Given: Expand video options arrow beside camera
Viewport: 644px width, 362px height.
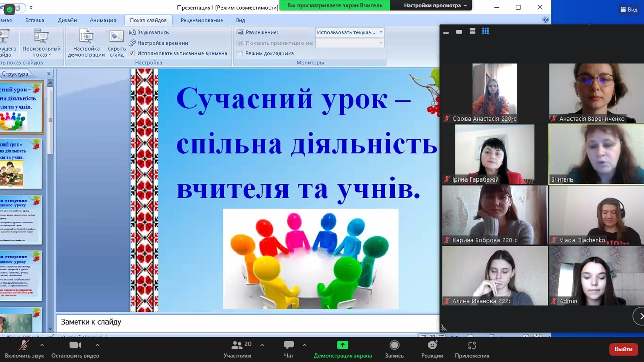Looking at the screenshot, I should [97, 345].
